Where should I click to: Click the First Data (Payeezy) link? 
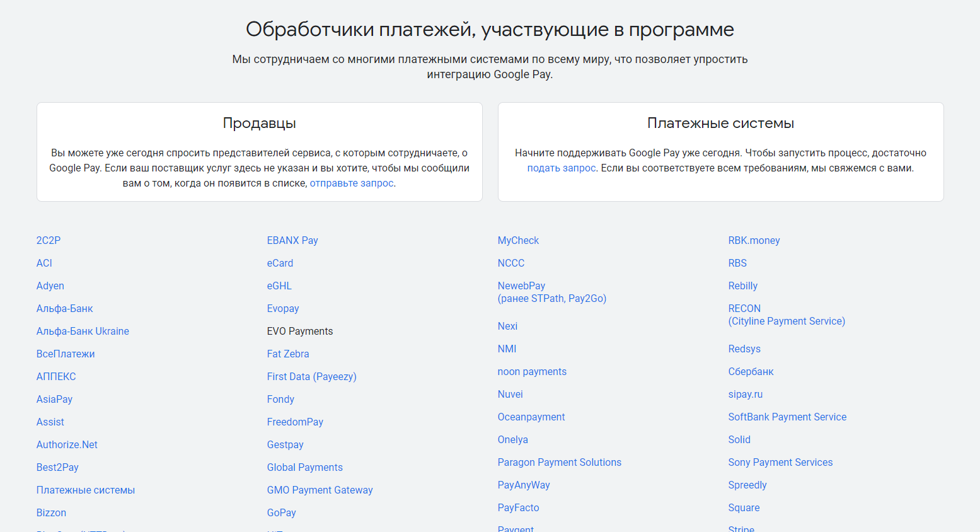(311, 377)
